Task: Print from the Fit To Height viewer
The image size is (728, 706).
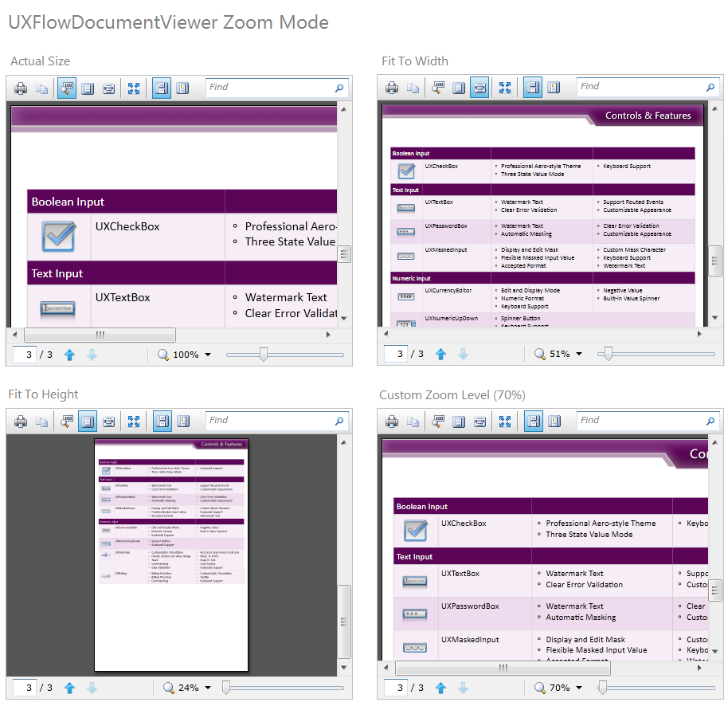Action: click(21, 422)
